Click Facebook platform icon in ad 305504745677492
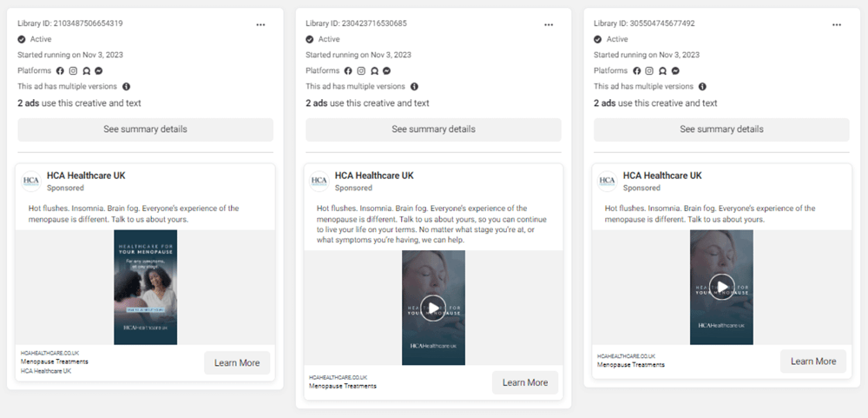 (x=636, y=71)
